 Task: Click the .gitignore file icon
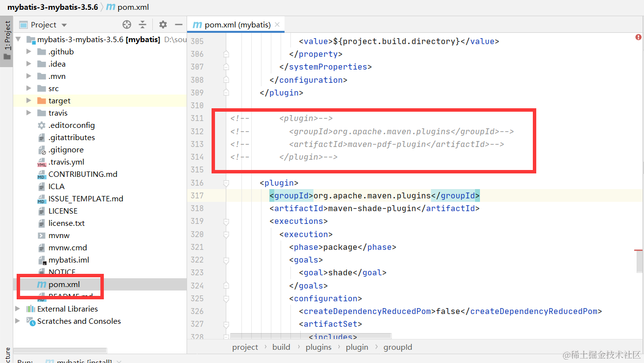[x=42, y=149]
